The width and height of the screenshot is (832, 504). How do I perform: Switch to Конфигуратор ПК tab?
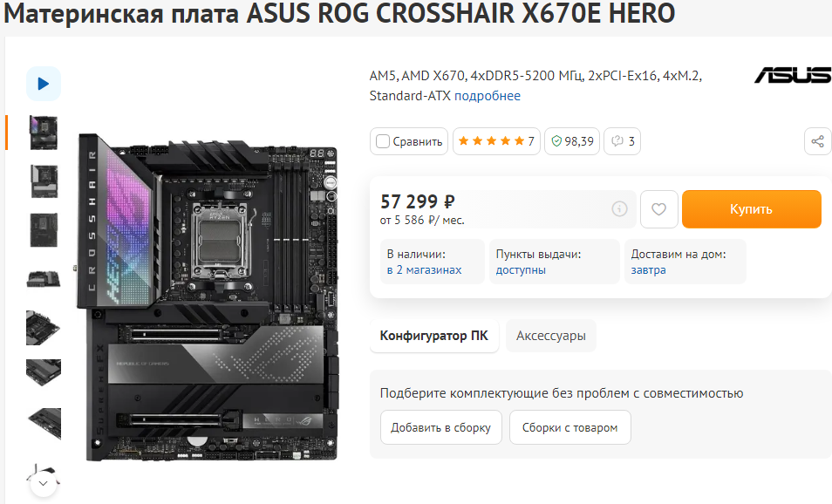pos(434,336)
